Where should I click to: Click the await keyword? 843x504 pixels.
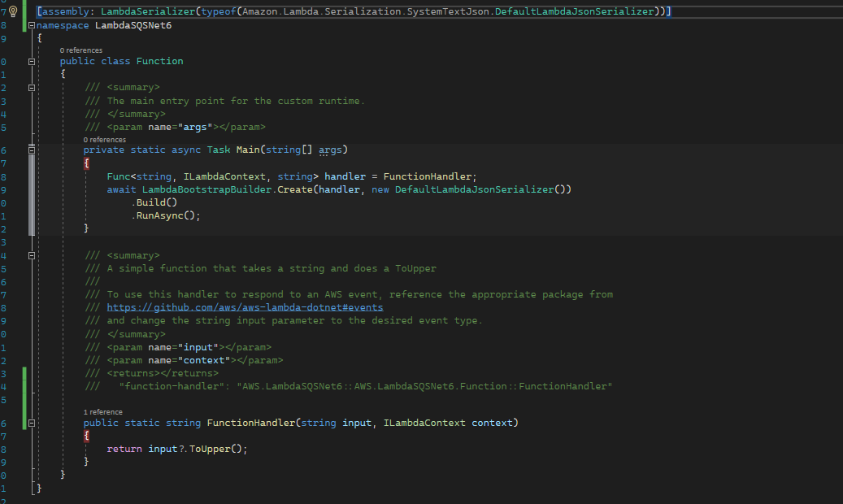pos(121,189)
